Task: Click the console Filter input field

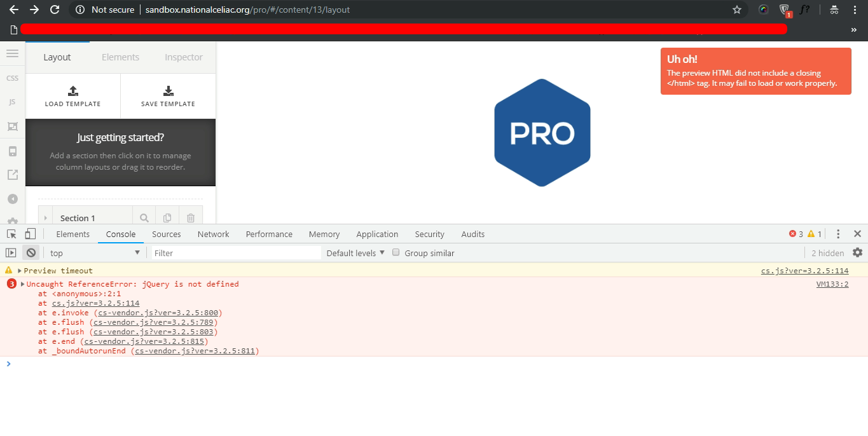Action: (236, 253)
